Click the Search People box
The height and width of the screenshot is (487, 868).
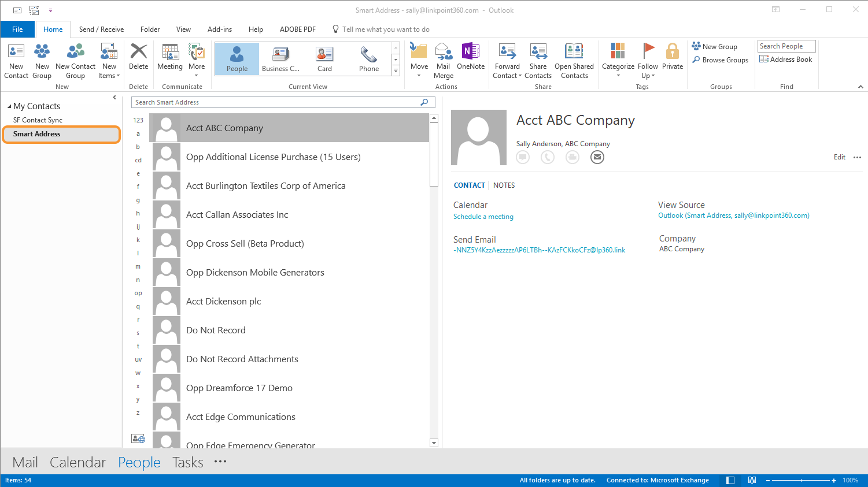(786, 46)
